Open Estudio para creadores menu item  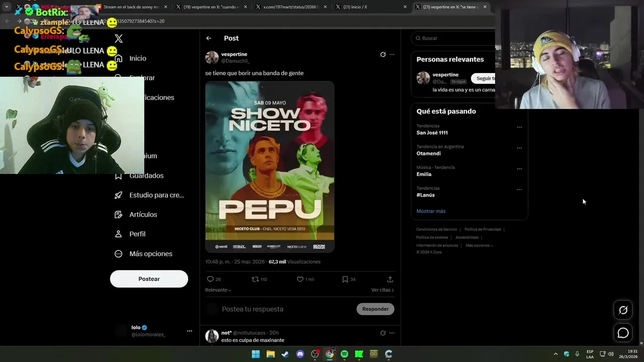(x=149, y=195)
